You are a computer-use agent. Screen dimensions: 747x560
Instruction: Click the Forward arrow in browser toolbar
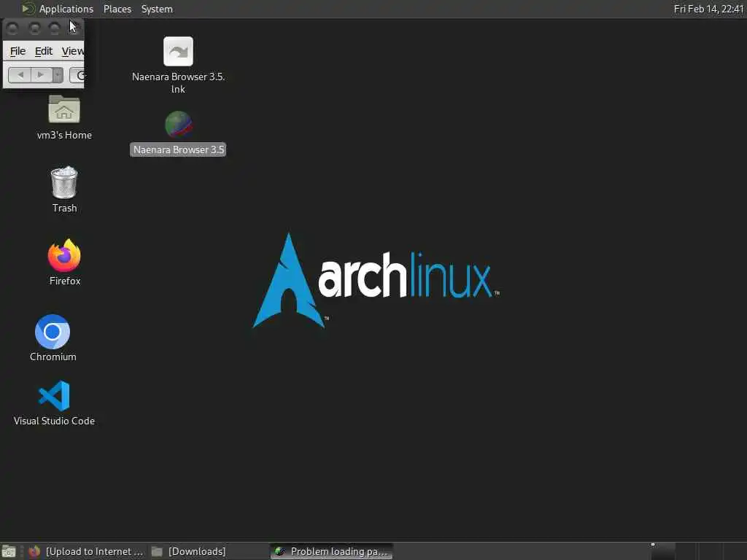pos(41,75)
